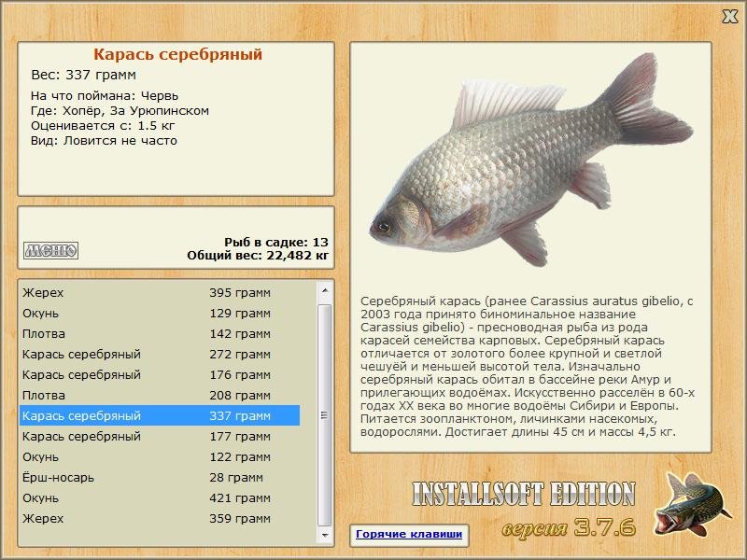The height and width of the screenshot is (560, 747).
Task: Select the Плотва 142 грамм row
Action: point(160,334)
